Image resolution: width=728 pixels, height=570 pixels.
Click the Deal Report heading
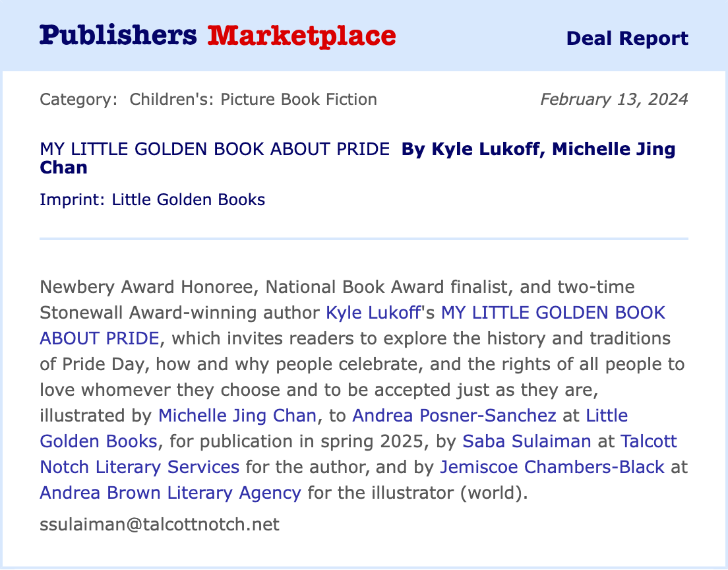click(x=627, y=38)
